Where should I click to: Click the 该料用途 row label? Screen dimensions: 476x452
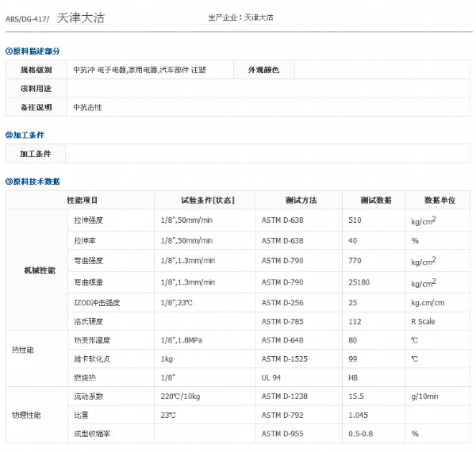[x=36, y=89]
